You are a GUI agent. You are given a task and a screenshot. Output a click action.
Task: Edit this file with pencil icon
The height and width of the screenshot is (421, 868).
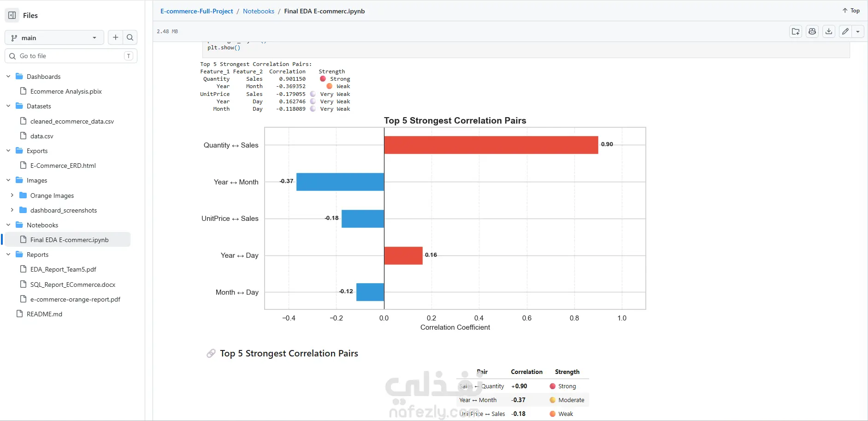coord(845,31)
